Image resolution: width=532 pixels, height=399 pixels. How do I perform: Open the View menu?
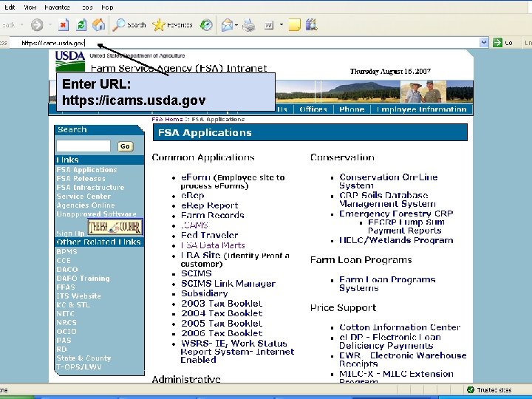30,7
